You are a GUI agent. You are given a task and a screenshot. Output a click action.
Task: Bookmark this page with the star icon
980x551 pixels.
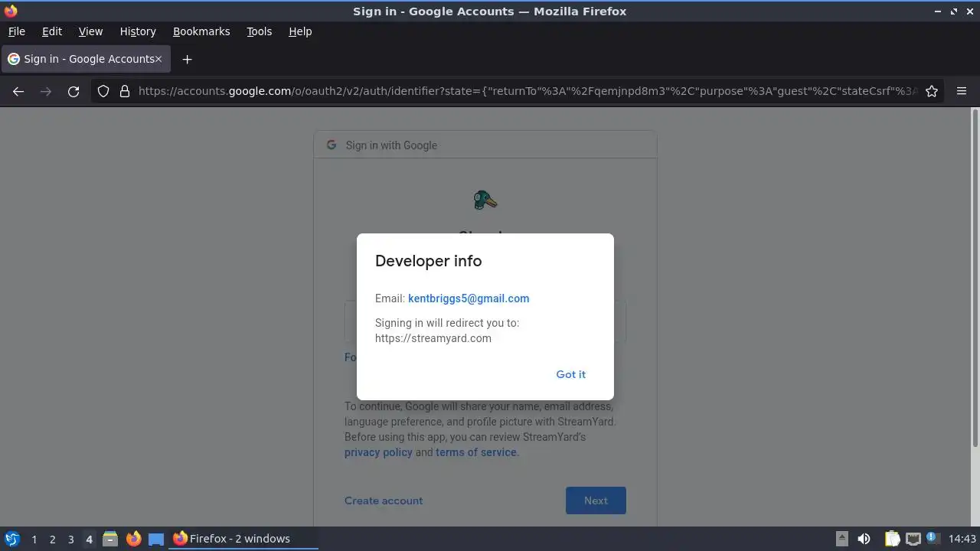(932, 91)
